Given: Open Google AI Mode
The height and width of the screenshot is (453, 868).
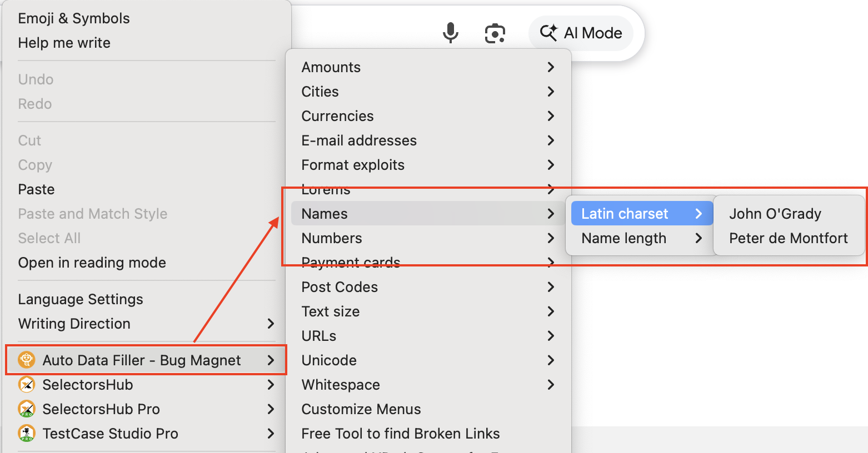Looking at the screenshot, I should point(581,33).
